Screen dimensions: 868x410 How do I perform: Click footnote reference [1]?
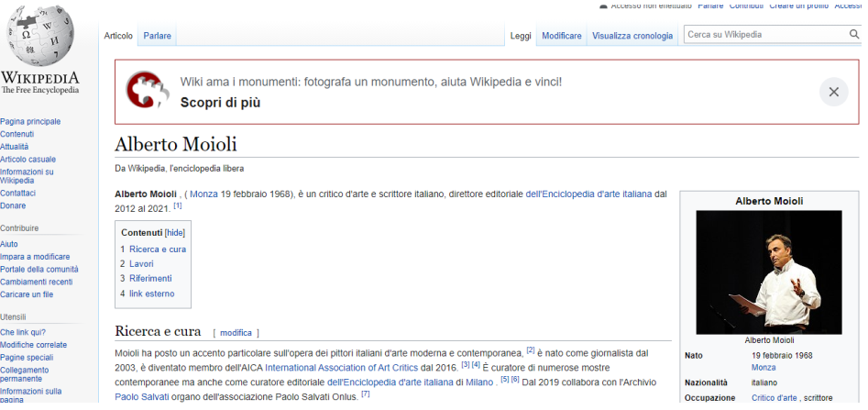[x=178, y=205]
